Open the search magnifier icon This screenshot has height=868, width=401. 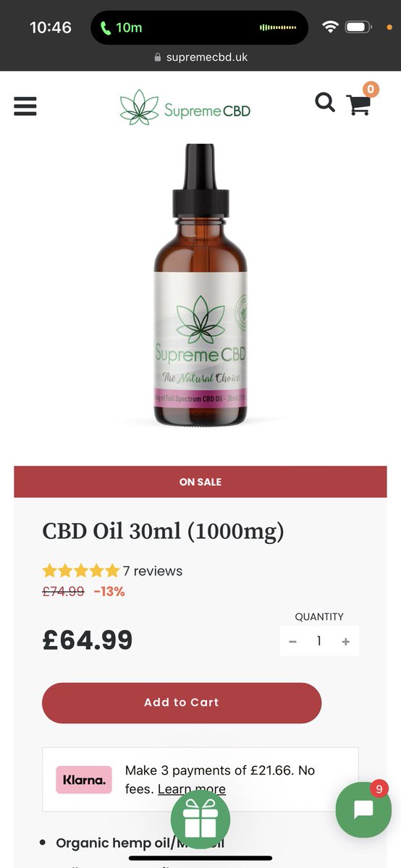(x=325, y=103)
